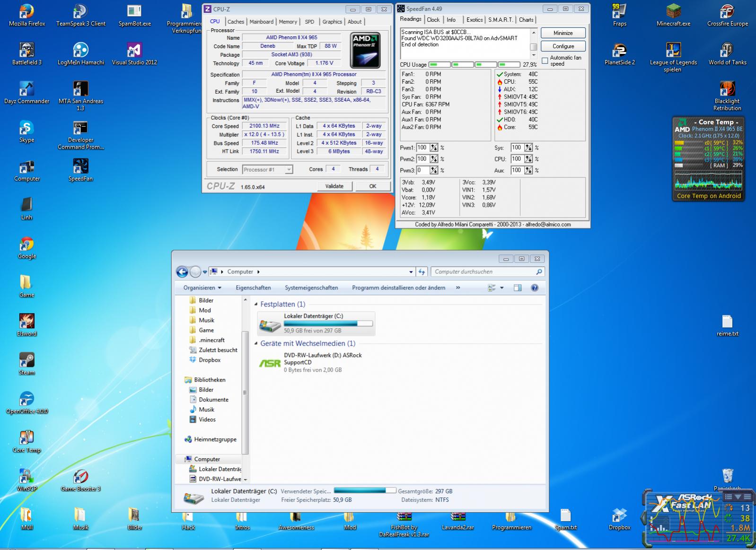Viewport: 756px width, 550px height.
Task: Click Minimize button in SpeedFan
Action: [563, 33]
